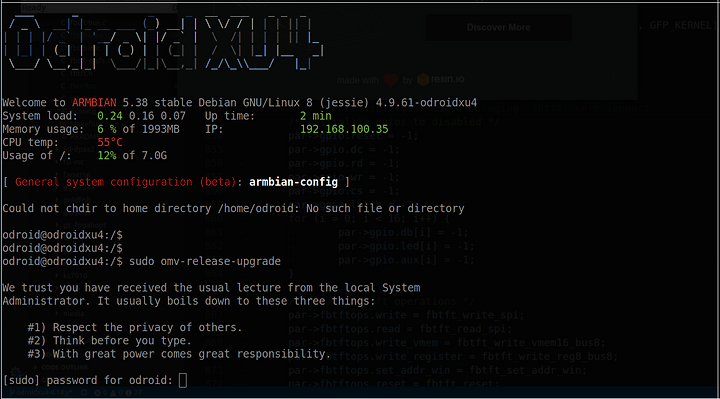Click the 'Usage of /:' label
This screenshot has height=399, width=720.
pyautogui.click(x=37, y=156)
